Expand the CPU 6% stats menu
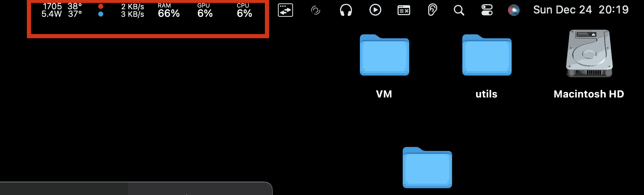The image size is (644, 195). (244, 11)
